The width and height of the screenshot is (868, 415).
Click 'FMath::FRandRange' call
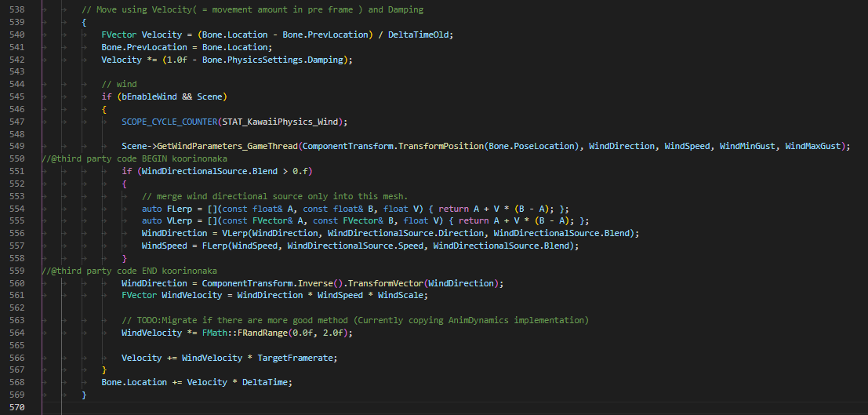[x=245, y=333]
